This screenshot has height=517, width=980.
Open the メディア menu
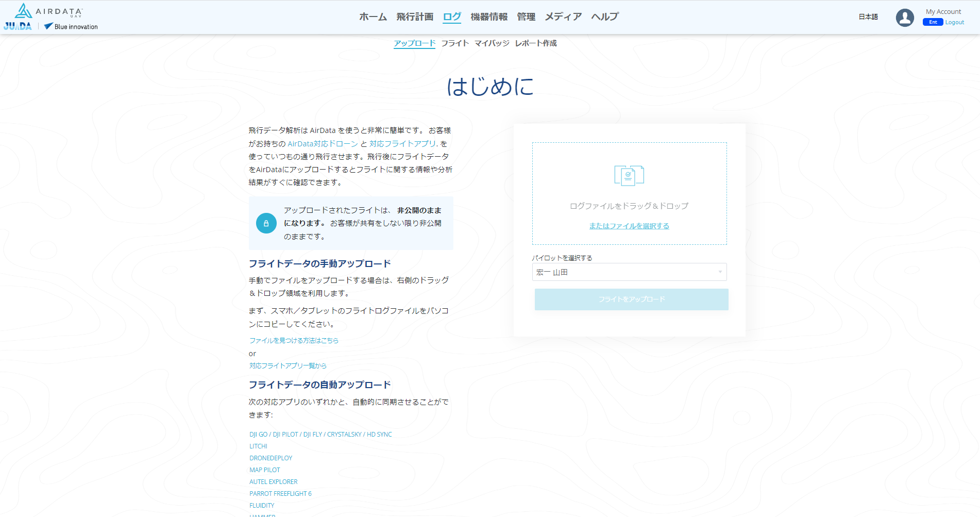pyautogui.click(x=563, y=17)
